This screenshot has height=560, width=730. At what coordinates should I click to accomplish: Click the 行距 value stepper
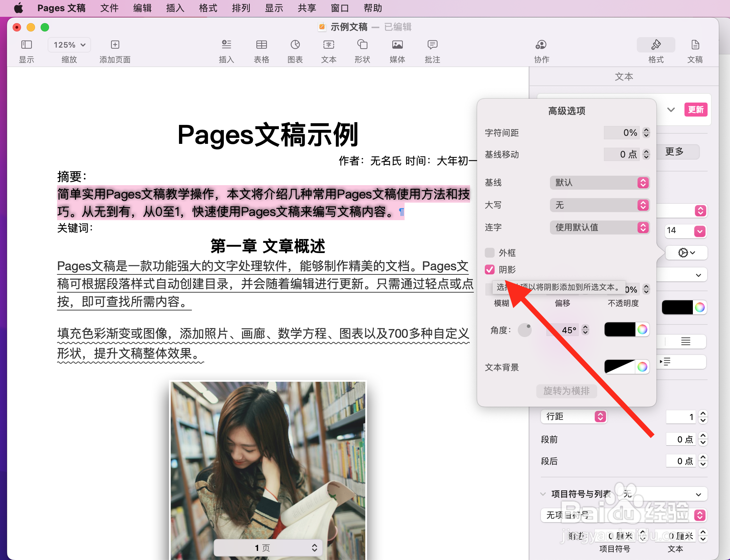click(x=703, y=416)
